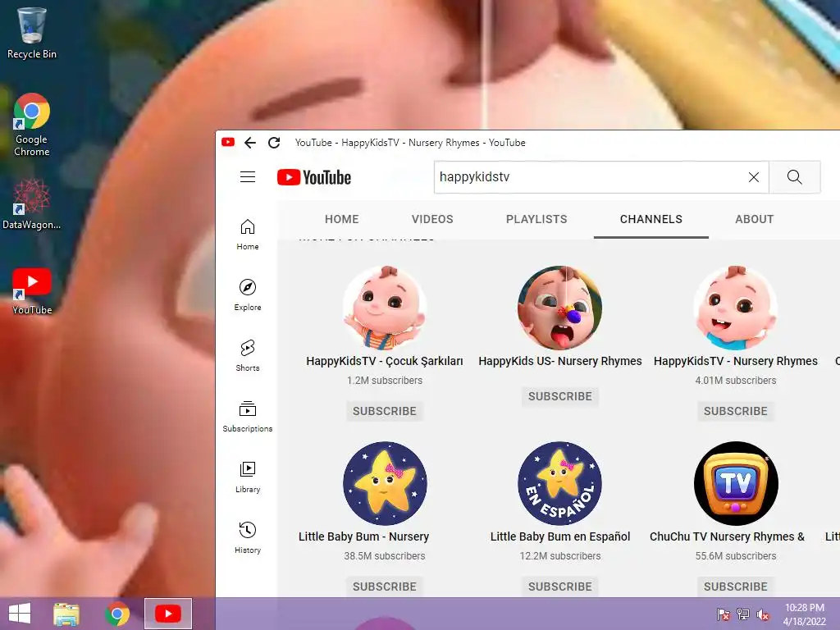840x630 pixels.
Task: Subscribe to HappyKidsTV - Çocuk Şarkıları
Action: pyautogui.click(x=385, y=411)
